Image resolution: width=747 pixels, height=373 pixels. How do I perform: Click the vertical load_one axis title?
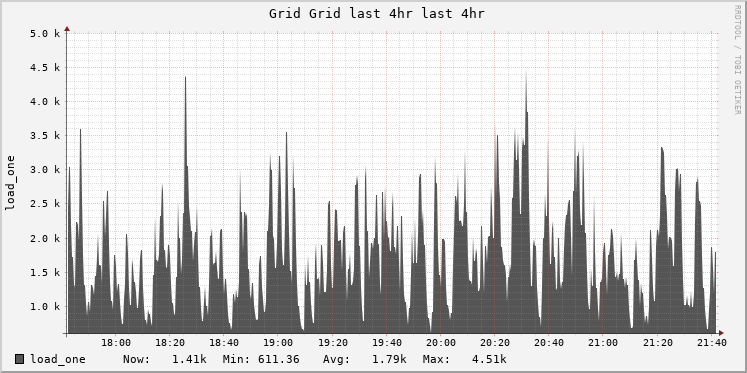pyautogui.click(x=10, y=183)
